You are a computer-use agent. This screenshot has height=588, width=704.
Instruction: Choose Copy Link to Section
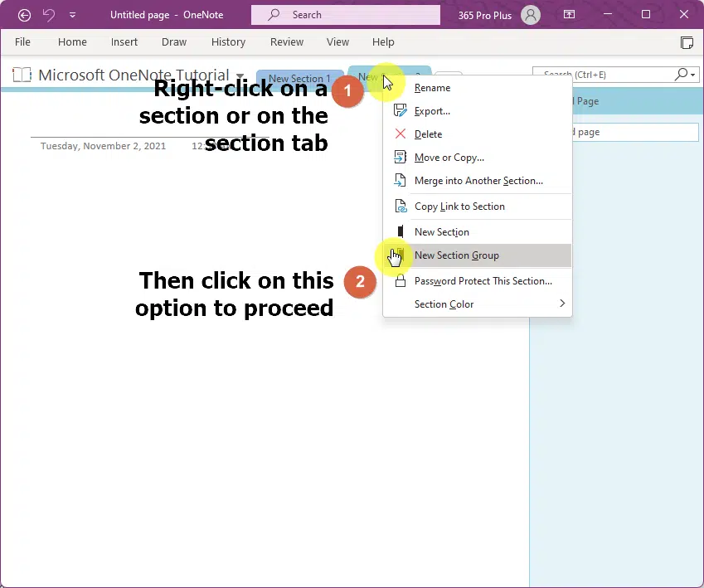477,207
